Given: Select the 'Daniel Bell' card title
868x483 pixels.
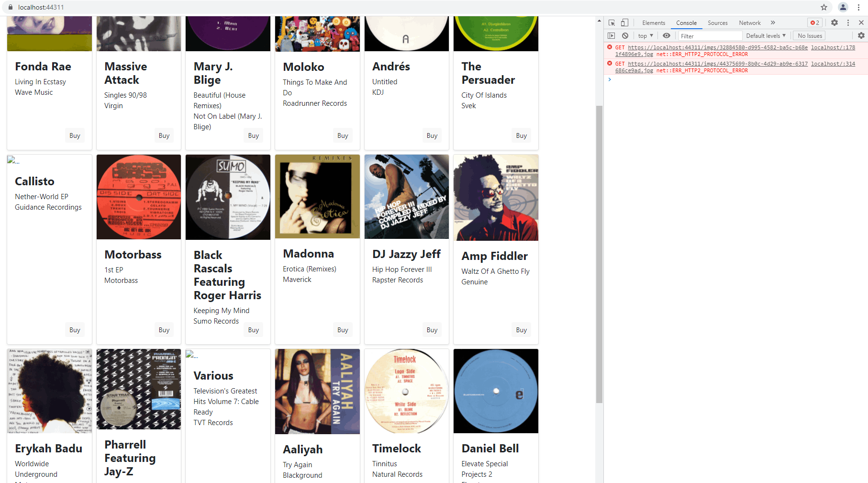Looking at the screenshot, I should tap(490, 449).
